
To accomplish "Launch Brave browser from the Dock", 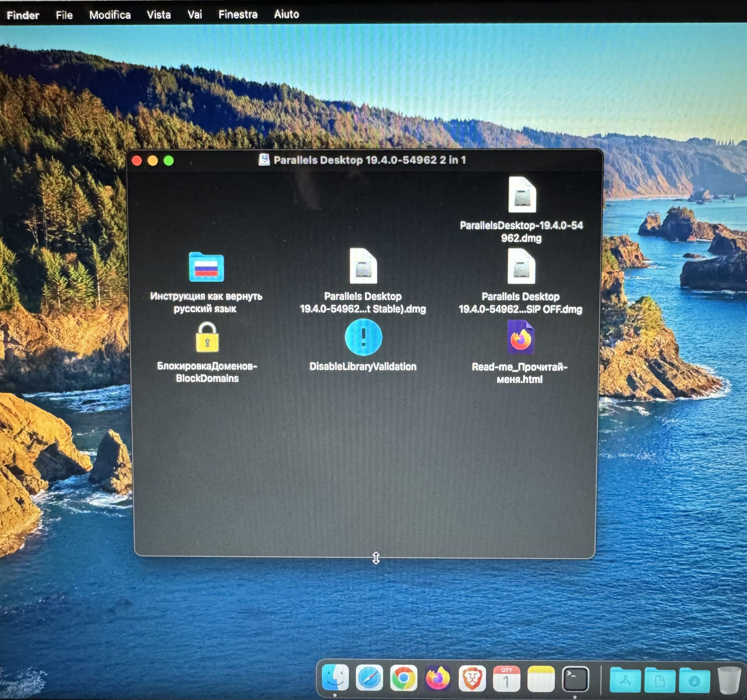I will [x=472, y=678].
